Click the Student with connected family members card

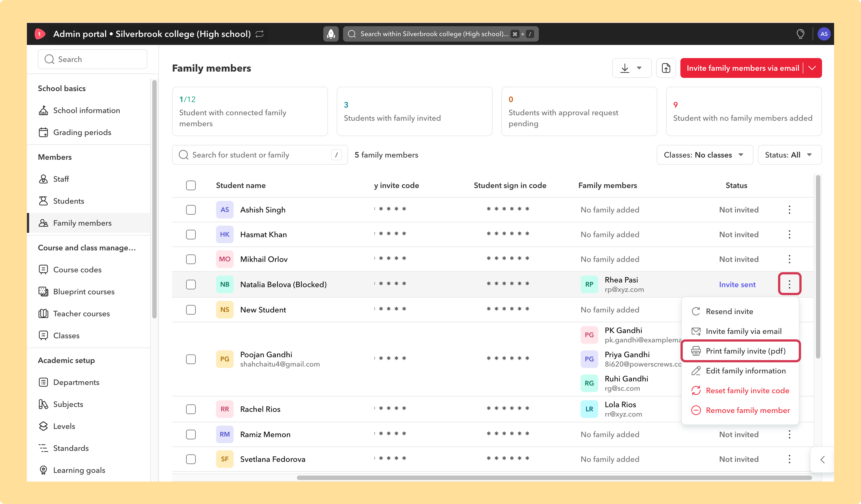250,111
